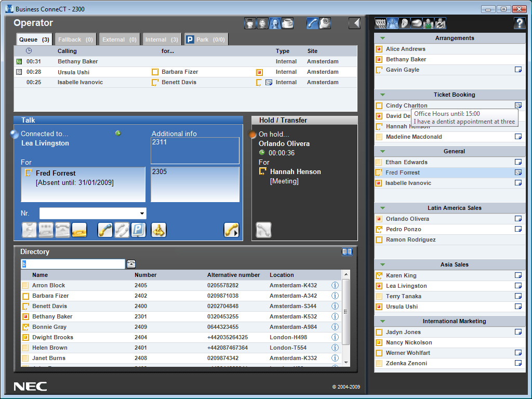Viewport: 532px width, 399px height.
Task: Click the Number column header in directory
Action: pyautogui.click(x=145, y=275)
